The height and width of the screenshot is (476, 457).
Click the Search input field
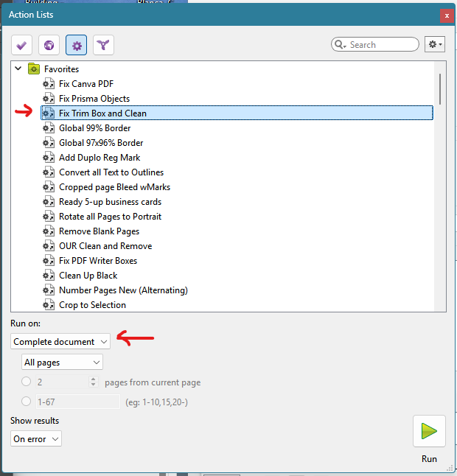pyautogui.click(x=375, y=45)
